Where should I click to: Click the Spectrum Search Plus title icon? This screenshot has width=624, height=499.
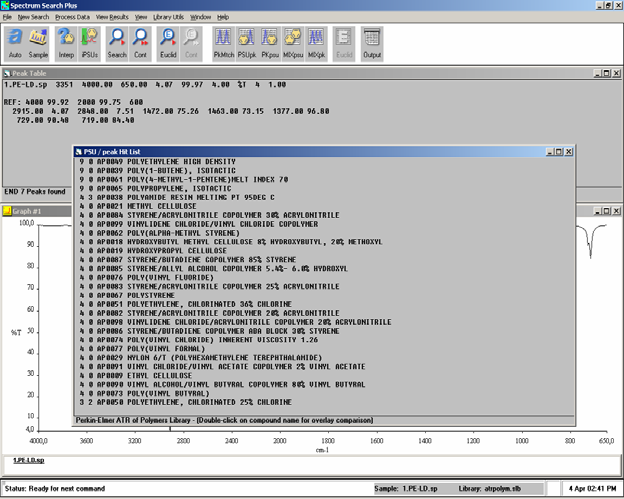pyautogui.click(x=5, y=5)
